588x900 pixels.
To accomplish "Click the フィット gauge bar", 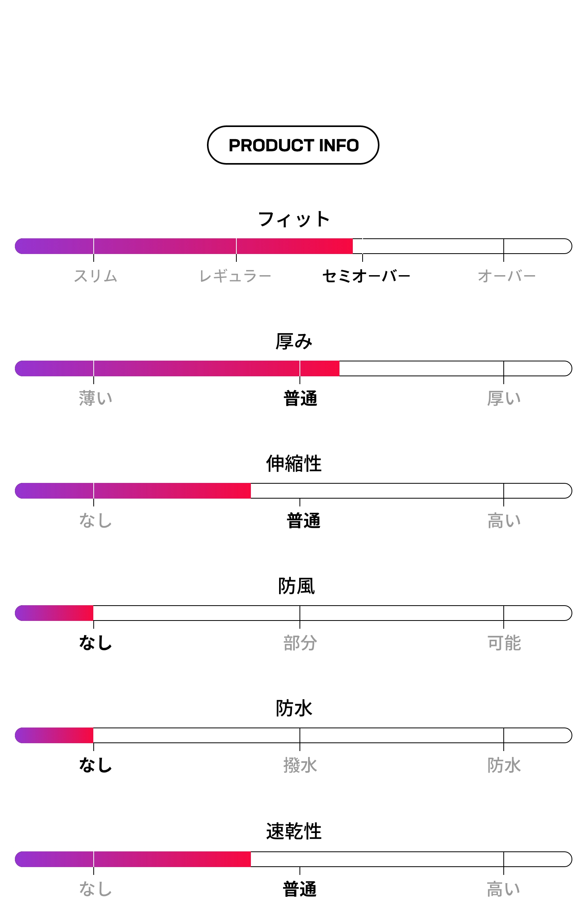I will point(294,246).
